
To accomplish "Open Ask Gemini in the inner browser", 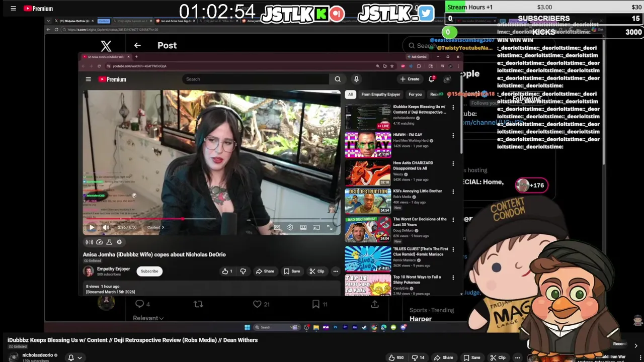I will click(x=416, y=57).
